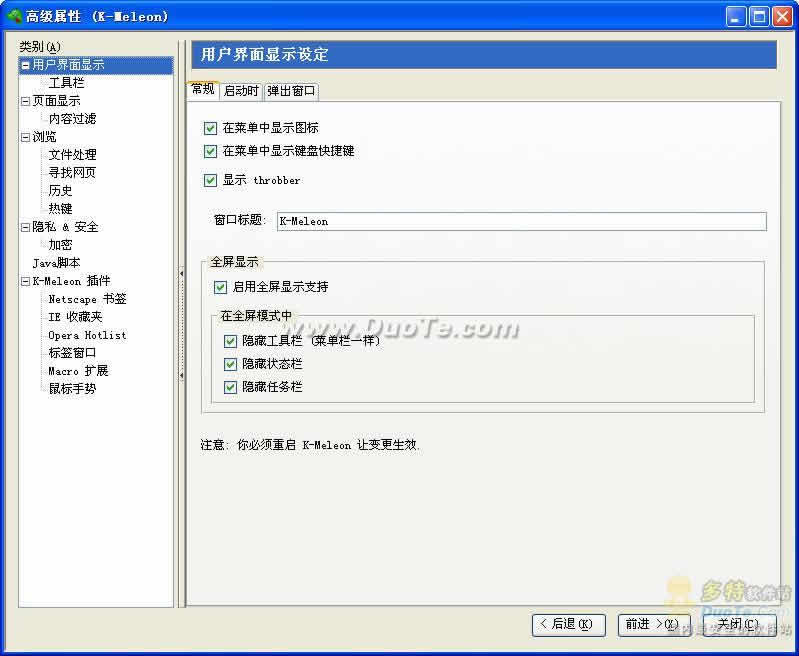This screenshot has height=656, width=799.
Task: Select Macro 扩展 plugin entry
Action: (x=78, y=371)
